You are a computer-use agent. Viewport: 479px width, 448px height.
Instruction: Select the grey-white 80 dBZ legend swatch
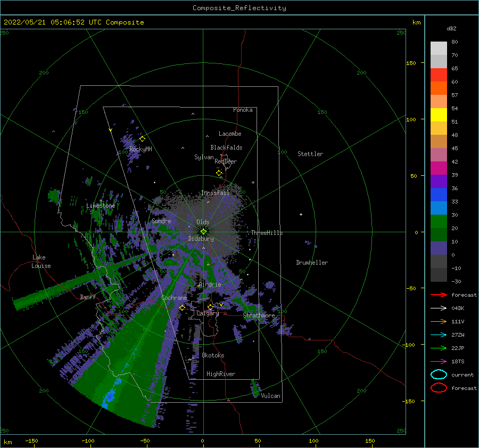439,48
